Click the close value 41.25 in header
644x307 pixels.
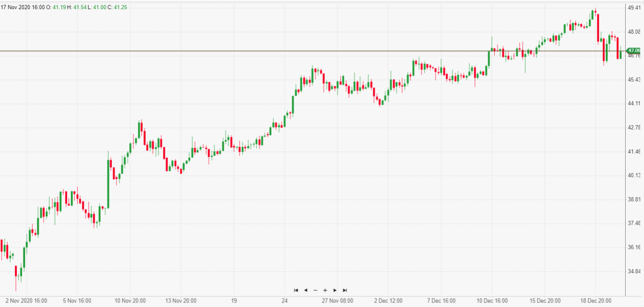coord(120,7)
